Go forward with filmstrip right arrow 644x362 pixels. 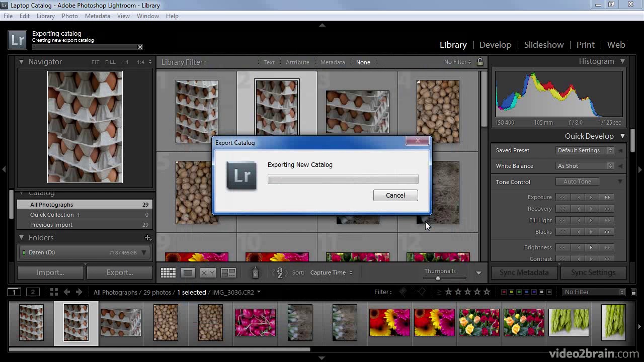[x=79, y=292]
